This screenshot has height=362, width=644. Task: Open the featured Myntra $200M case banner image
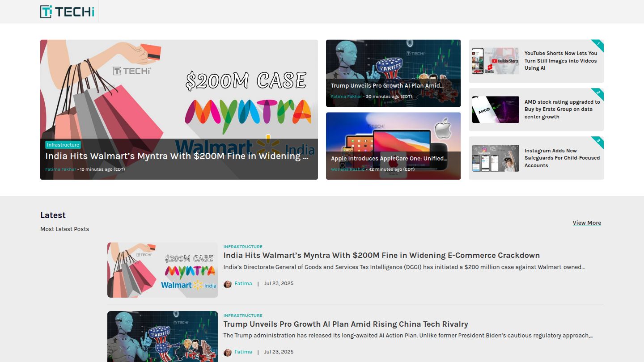point(179,109)
